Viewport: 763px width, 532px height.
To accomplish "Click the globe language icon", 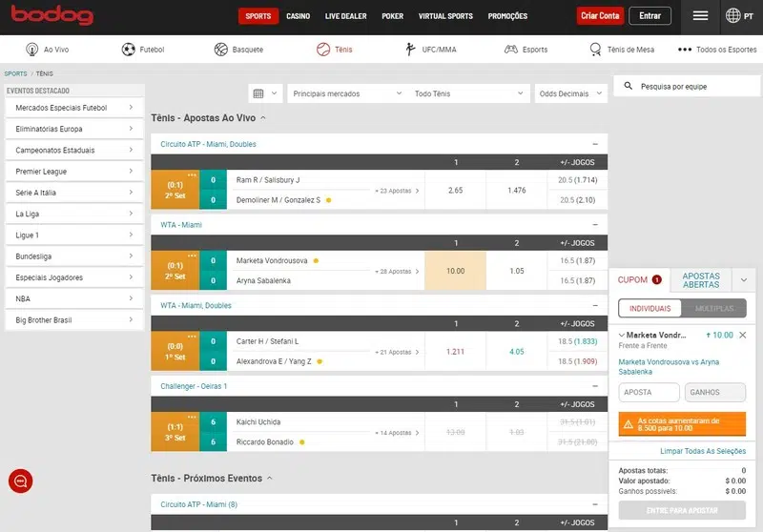I will coord(733,16).
